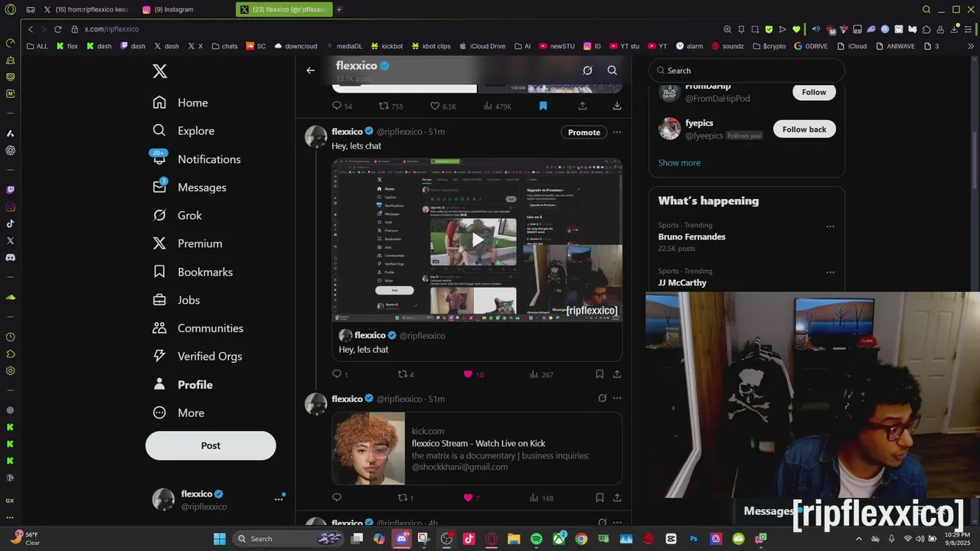
Task: Reply to the "Hey, lets chat" post
Action: (x=340, y=374)
